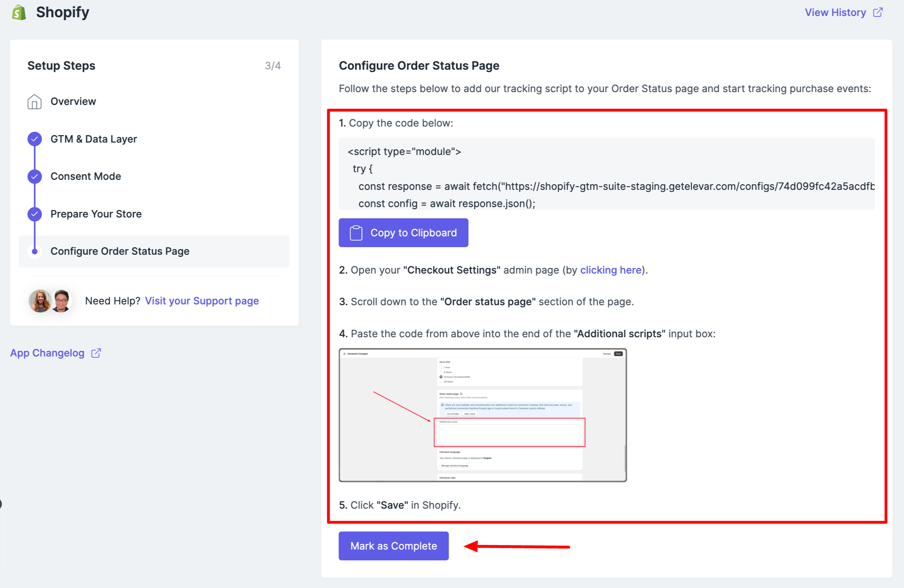Open the View History link
904x588 pixels.
pos(835,12)
